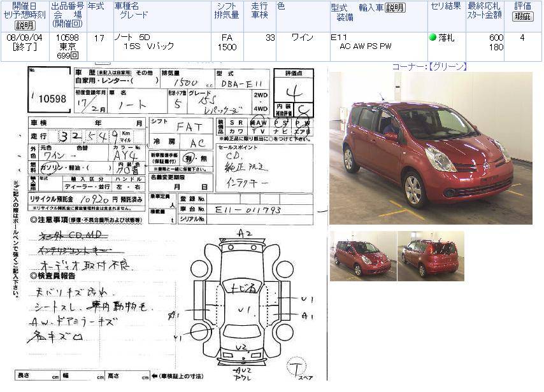Screen dimensions: 544x392
Task: Click the 説明 button under 開催日 セリ予想時刻
Action: point(24,25)
